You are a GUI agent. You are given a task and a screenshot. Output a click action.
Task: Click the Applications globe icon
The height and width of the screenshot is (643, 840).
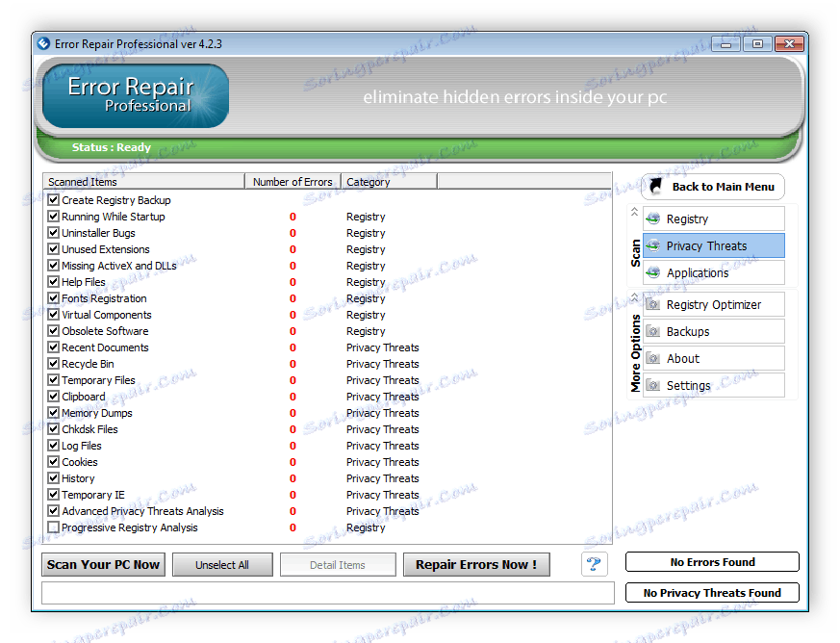653,272
